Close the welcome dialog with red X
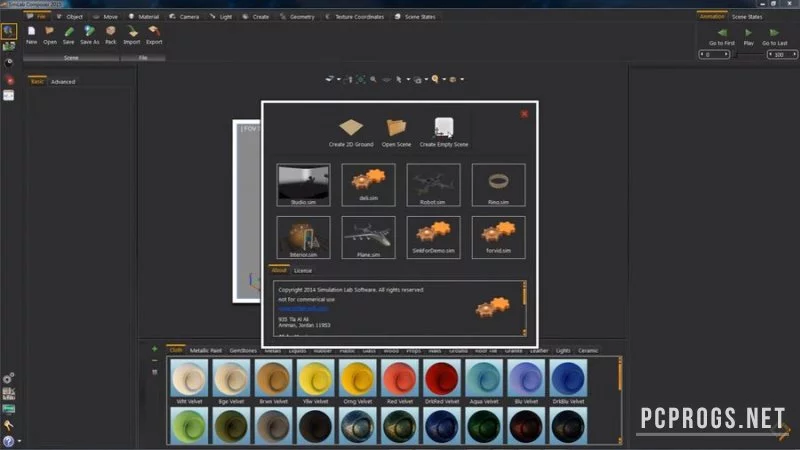The width and height of the screenshot is (800, 450). tap(524, 114)
